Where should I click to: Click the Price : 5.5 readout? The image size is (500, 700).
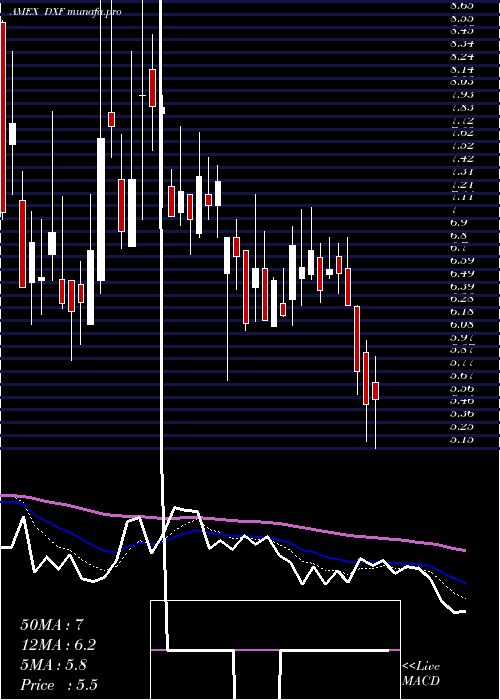click(59, 685)
